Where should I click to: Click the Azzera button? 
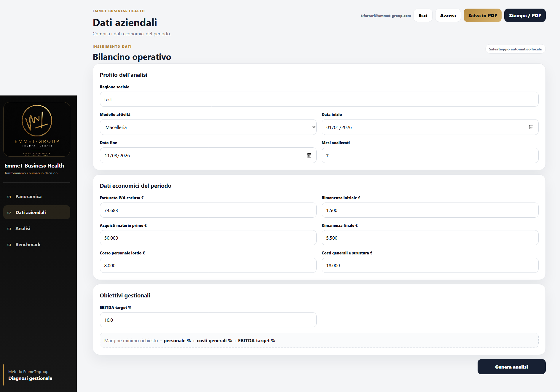click(448, 15)
